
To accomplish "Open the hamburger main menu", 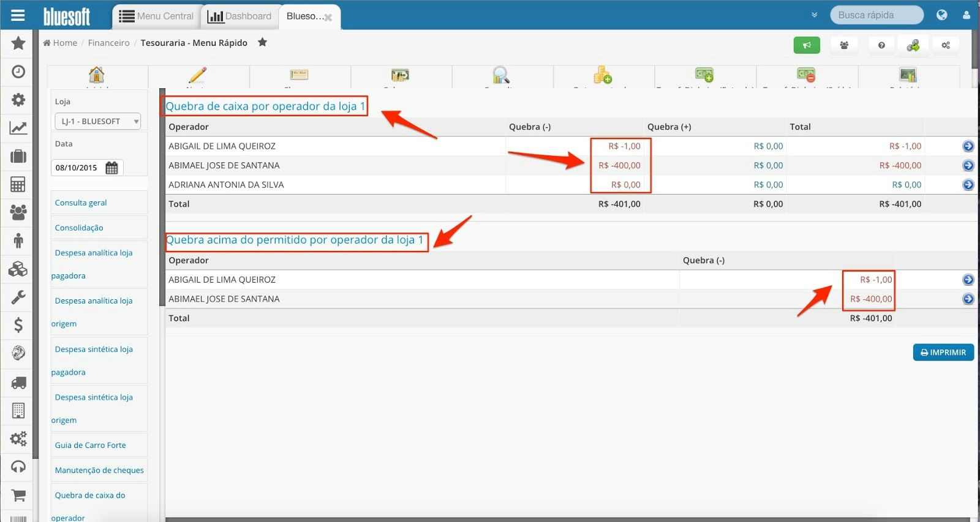I will click(18, 15).
